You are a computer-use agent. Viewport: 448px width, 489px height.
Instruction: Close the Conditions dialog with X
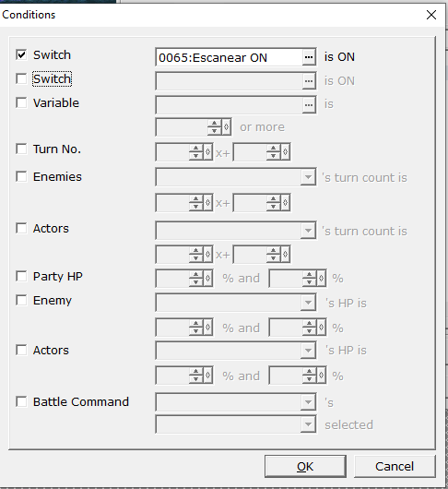431,15
